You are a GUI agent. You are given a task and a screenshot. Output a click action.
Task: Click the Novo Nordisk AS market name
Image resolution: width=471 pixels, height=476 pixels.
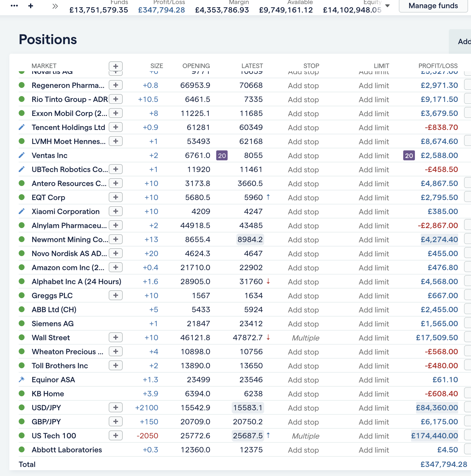point(69,253)
